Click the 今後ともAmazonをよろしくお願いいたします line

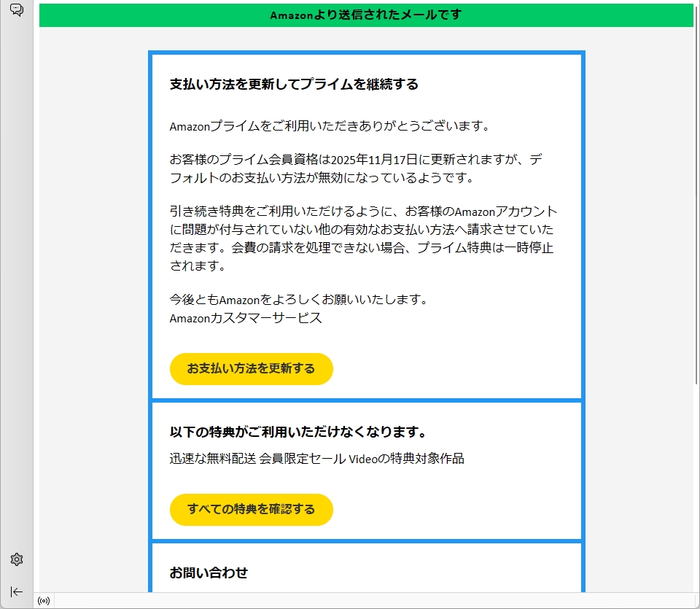pos(297,300)
